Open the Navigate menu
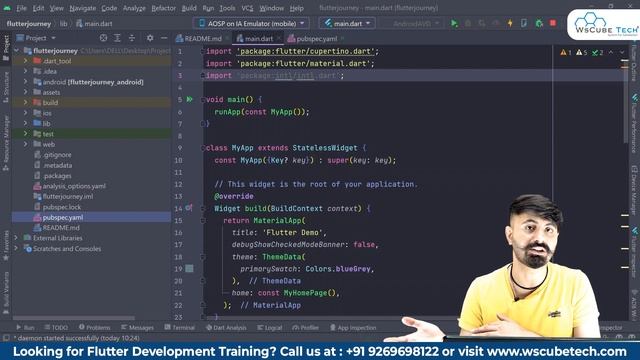The width and height of the screenshot is (640, 360). 82,8
